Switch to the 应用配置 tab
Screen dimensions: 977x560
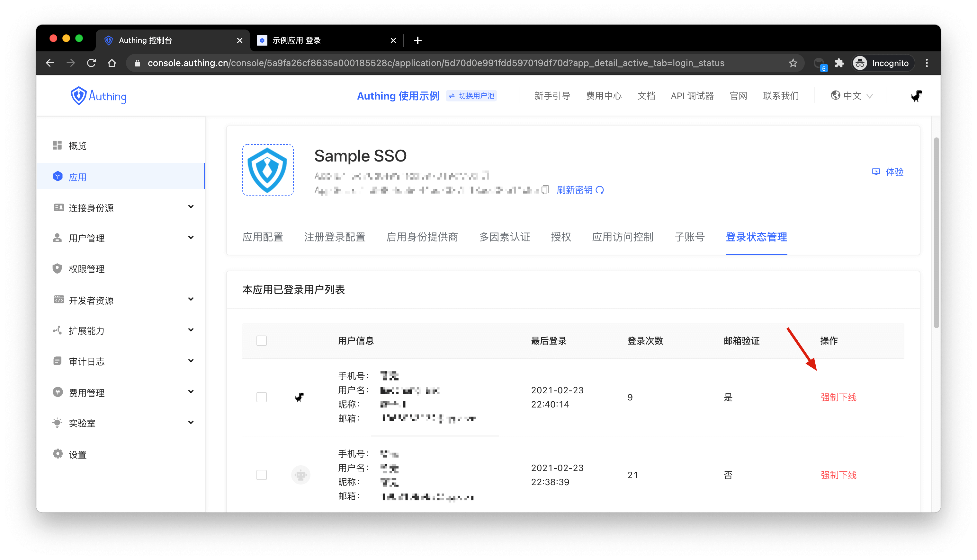tap(263, 237)
